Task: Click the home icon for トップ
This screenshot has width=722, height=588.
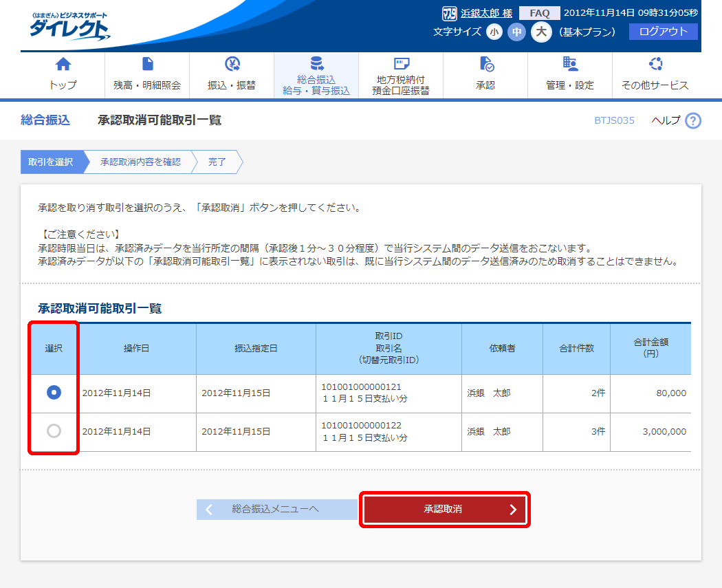Action: pos(63,65)
